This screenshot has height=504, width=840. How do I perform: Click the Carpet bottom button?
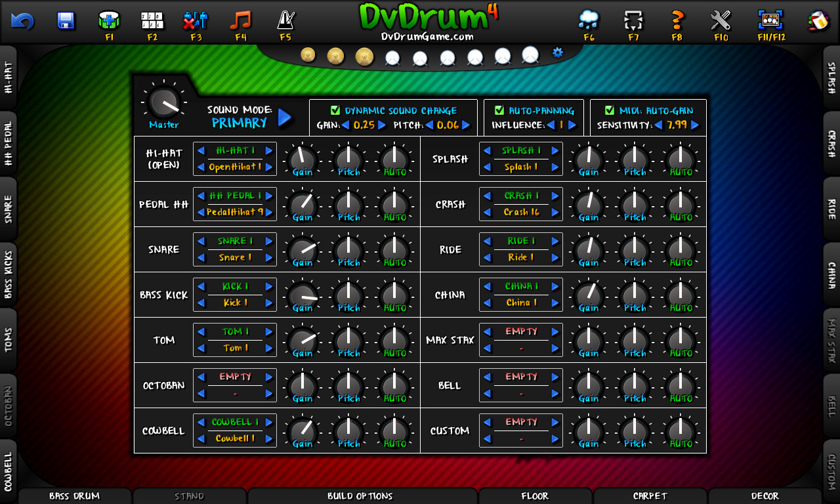(650, 496)
